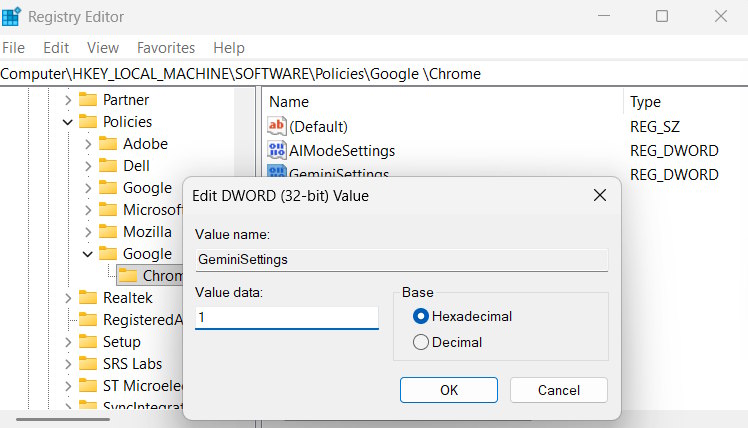Click REG_DWORD type of GeminiSettings row
Screen dimensions: 748x428
[x=674, y=175]
